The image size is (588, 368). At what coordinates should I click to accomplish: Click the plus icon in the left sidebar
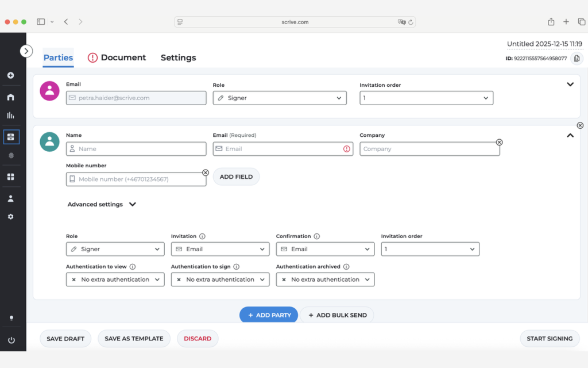point(10,75)
